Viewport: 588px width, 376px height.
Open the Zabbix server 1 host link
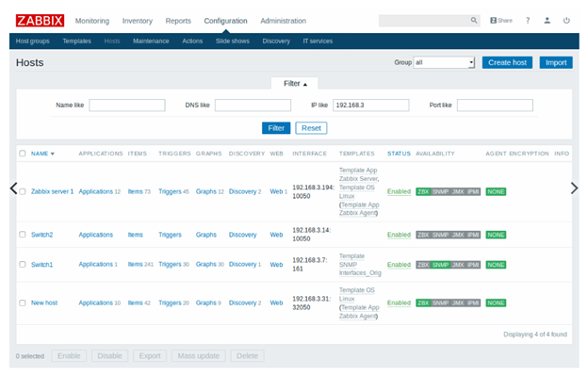coord(52,191)
